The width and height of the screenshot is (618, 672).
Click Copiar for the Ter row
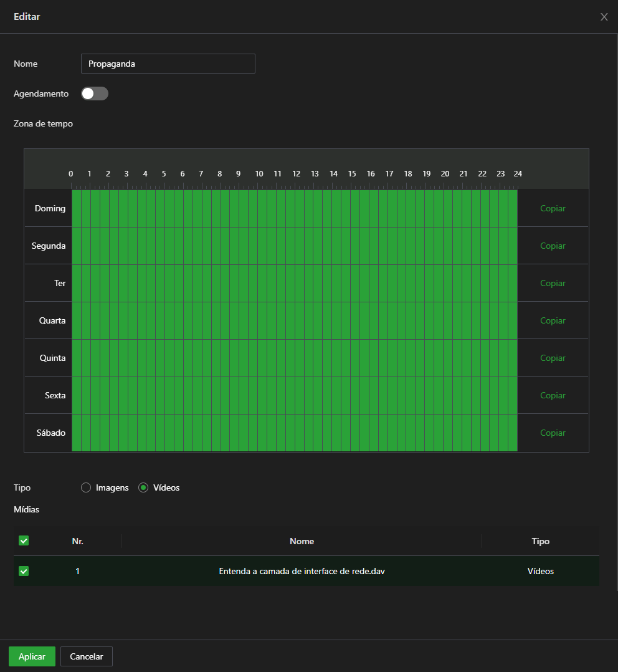click(x=553, y=283)
